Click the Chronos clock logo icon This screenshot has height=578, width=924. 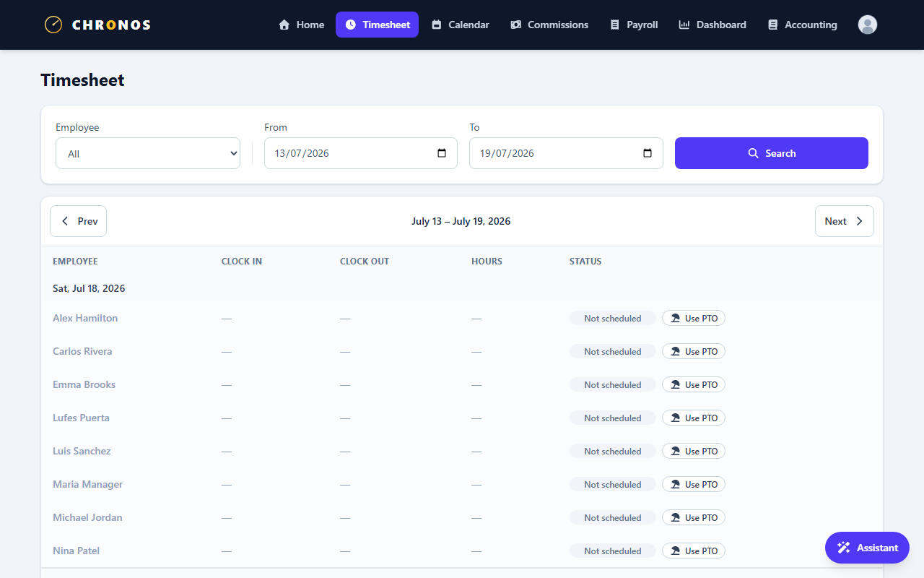tap(53, 25)
